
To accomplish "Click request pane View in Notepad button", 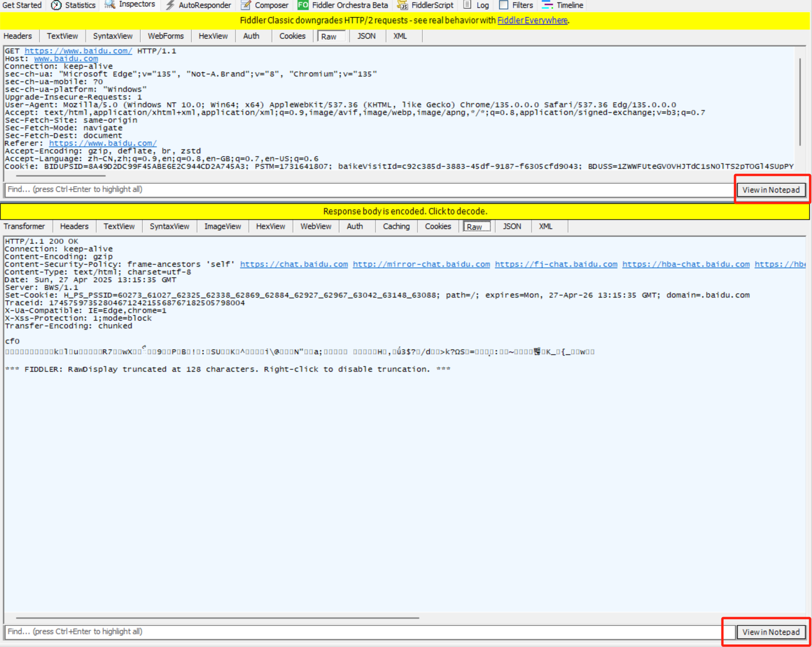I will pyautogui.click(x=771, y=190).
